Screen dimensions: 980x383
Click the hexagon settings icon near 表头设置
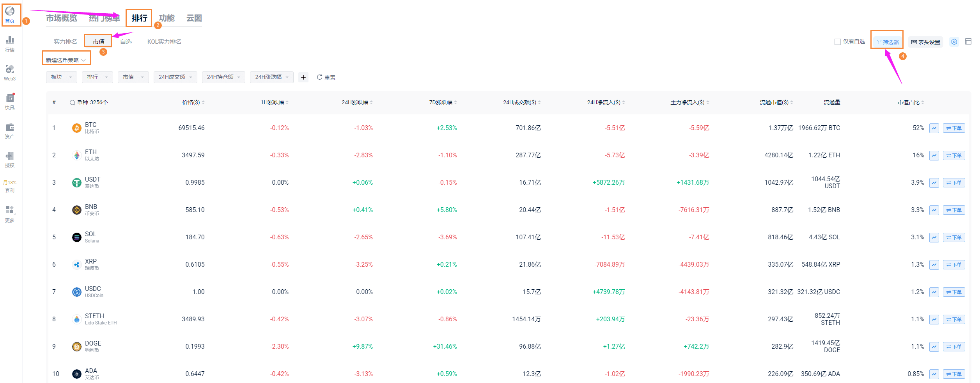954,42
